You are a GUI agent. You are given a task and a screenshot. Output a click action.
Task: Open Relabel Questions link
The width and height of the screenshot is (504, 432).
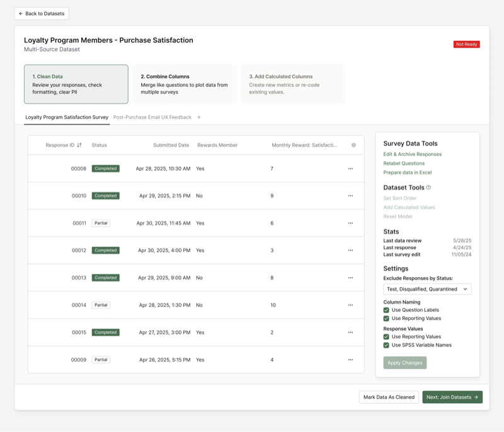coord(404,163)
